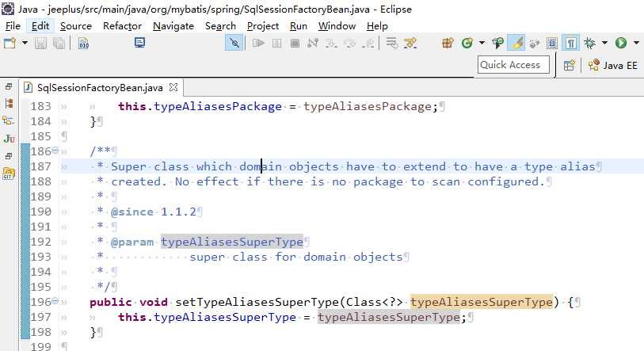Open the Type Hierarchy sidebar icon
This screenshot has width=644, height=351.
8,121
